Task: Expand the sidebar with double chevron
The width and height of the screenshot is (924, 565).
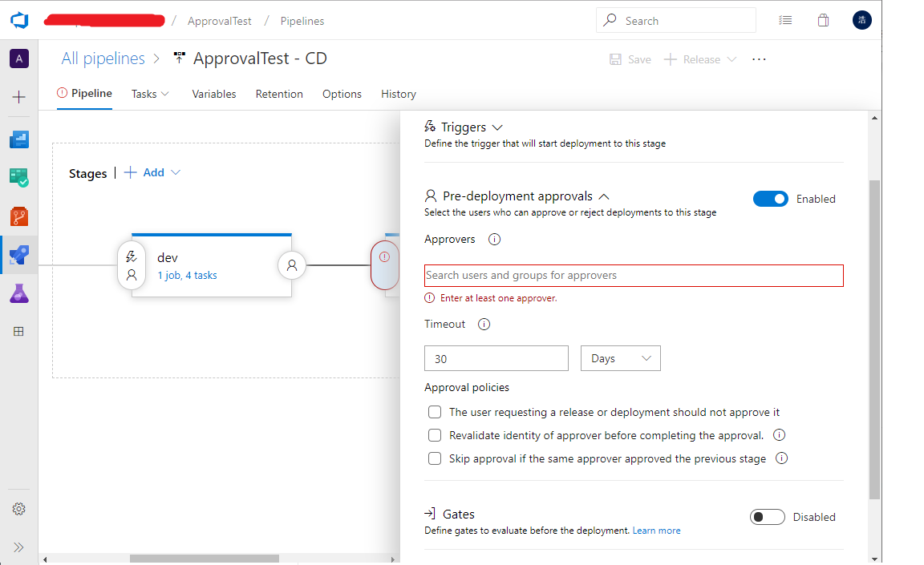Action: click(x=19, y=547)
